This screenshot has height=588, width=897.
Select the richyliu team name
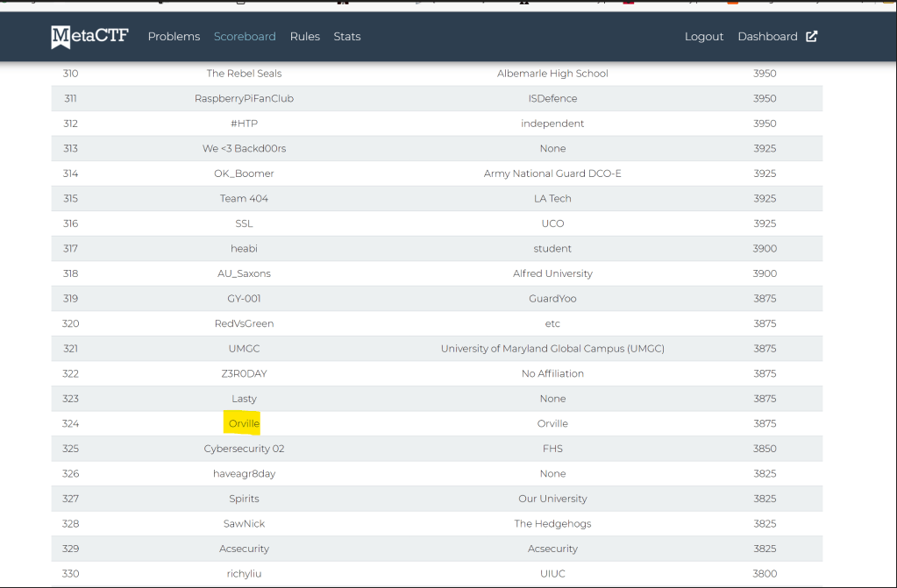tap(244, 574)
